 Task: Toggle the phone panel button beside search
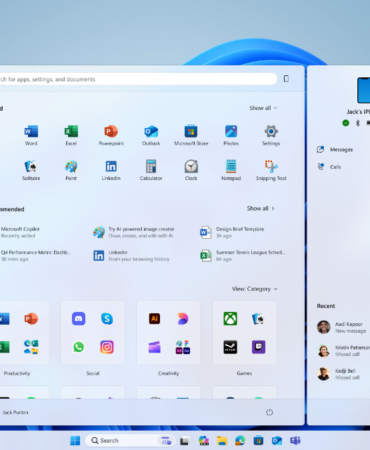[x=286, y=79]
